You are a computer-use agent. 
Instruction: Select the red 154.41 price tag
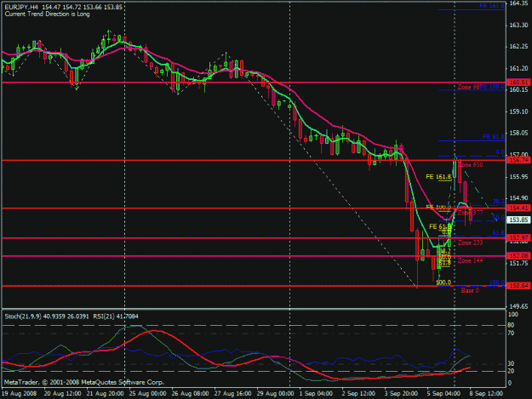coord(518,208)
